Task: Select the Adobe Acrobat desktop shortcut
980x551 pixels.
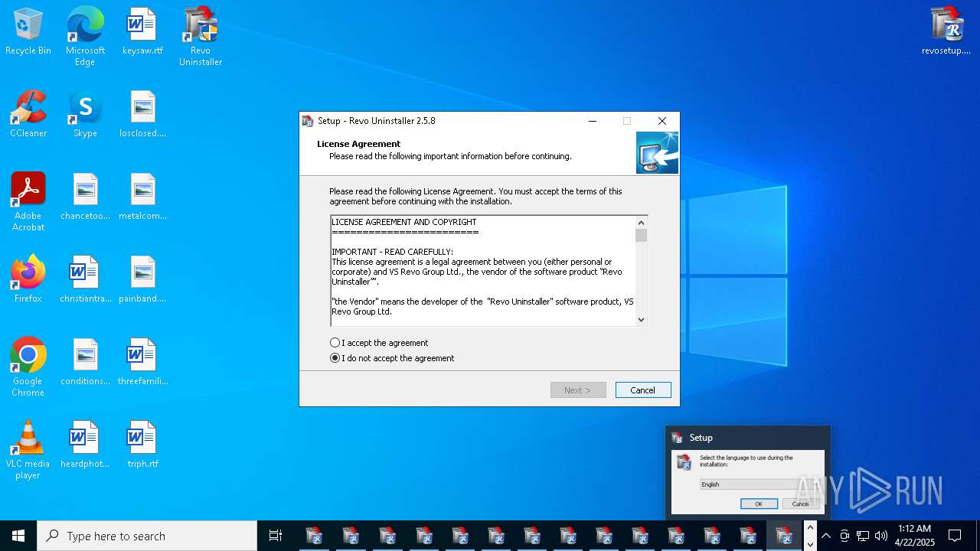Action: point(28,202)
